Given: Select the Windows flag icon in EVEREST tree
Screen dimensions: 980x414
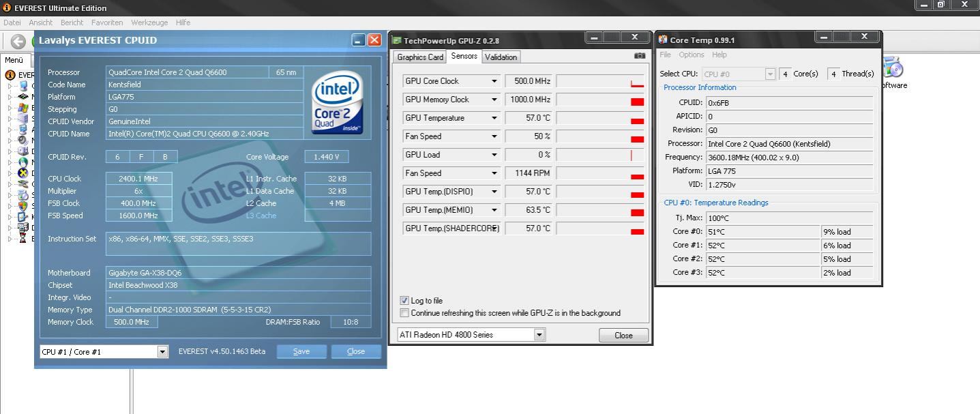Looking at the screenshot, I should (23, 108).
